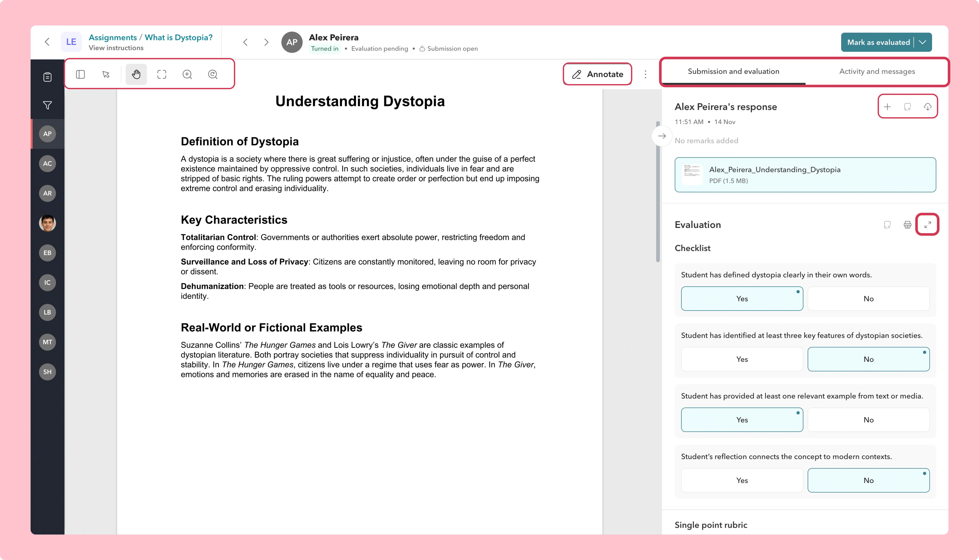Choose the pointer selection tool
Screen dimensions: 979x560
pyautogui.click(x=106, y=74)
